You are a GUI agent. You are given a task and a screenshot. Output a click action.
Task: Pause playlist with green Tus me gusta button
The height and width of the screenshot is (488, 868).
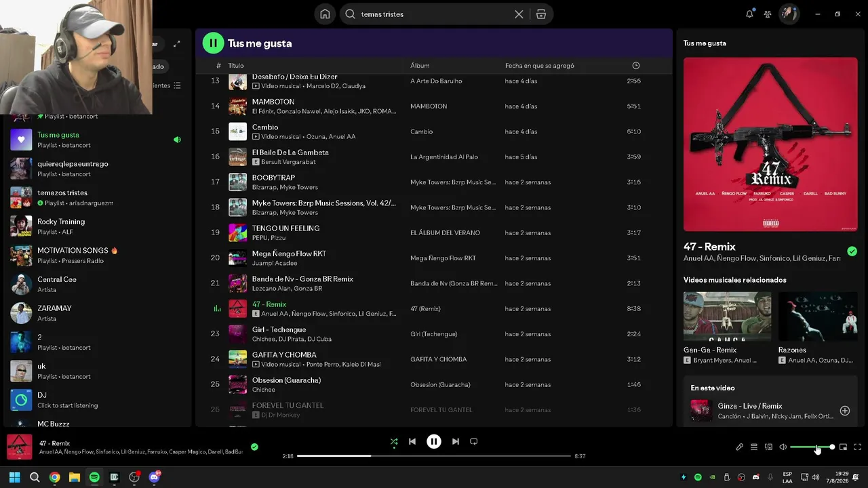(213, 43)
